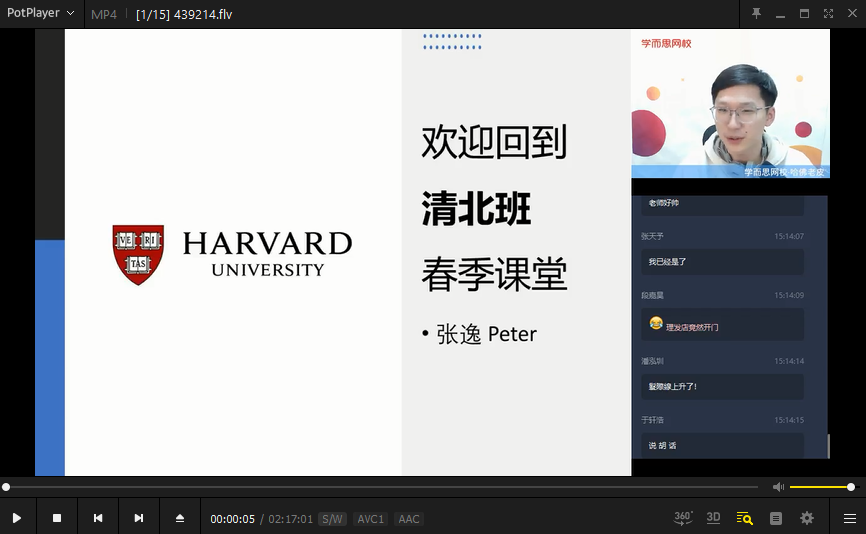Open the control panel icon
866x534 pixels.
(x=776, y=518)
